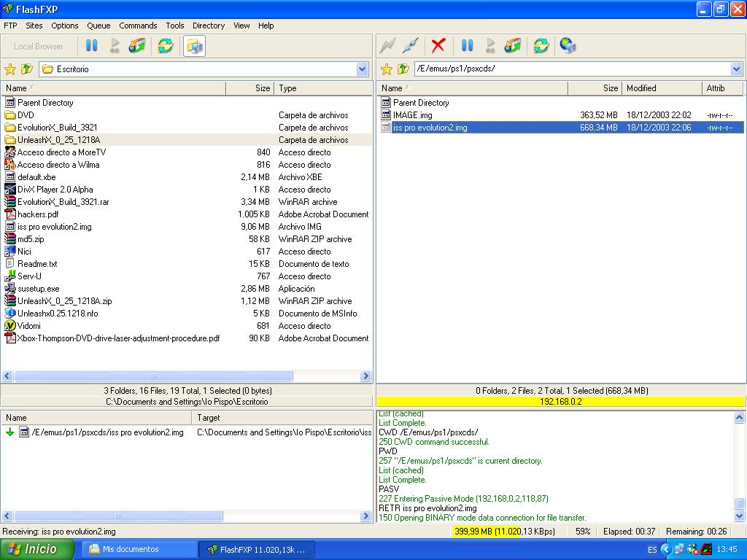
Task: Click the highlighted folder-and-computer icon in the local toolbar
Action: (x=194, y=46)
